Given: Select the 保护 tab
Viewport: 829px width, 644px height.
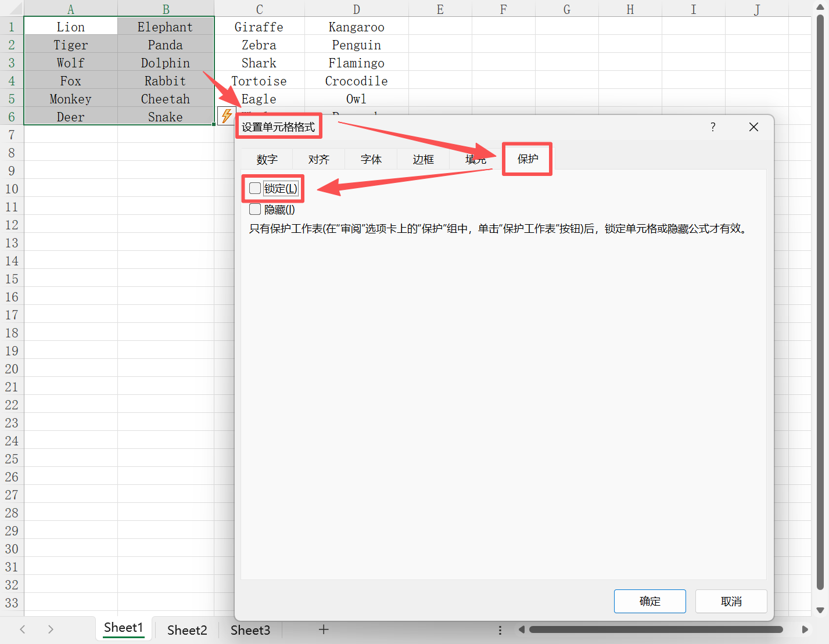Looking at the screenshot, I should coord(528,159).
